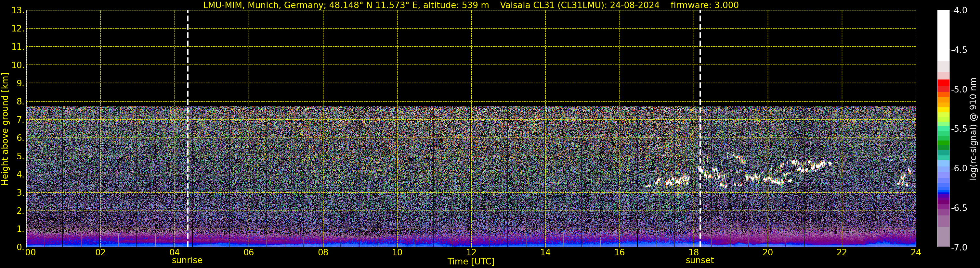Click the "13." tick on the height axis
The width and height of the screenshot is (980, 268).
pyautogui.click(x=18, y=11)
